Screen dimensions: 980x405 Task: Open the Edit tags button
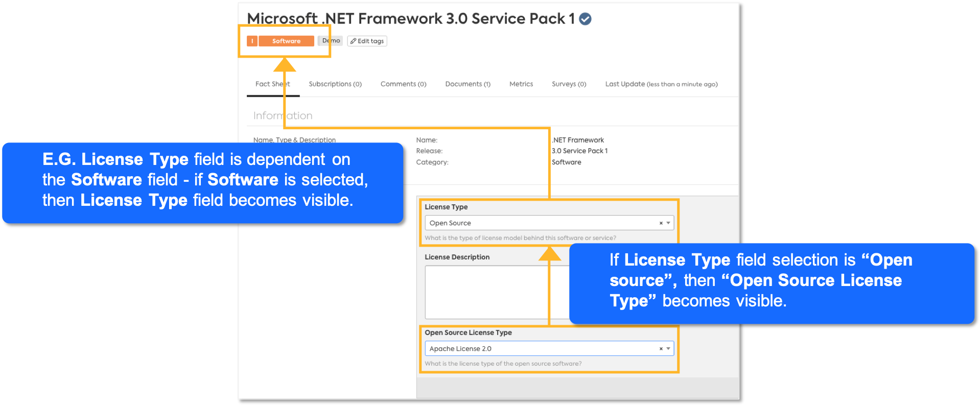(367, 41)
